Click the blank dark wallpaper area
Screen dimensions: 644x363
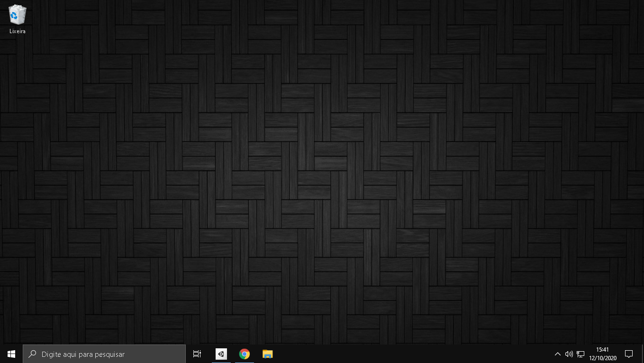point(322,180)
